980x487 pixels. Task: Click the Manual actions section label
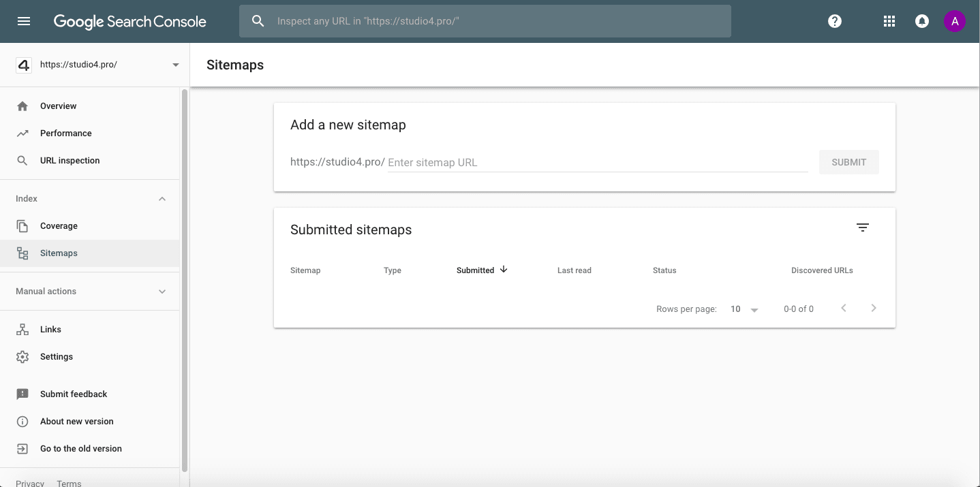46,292
